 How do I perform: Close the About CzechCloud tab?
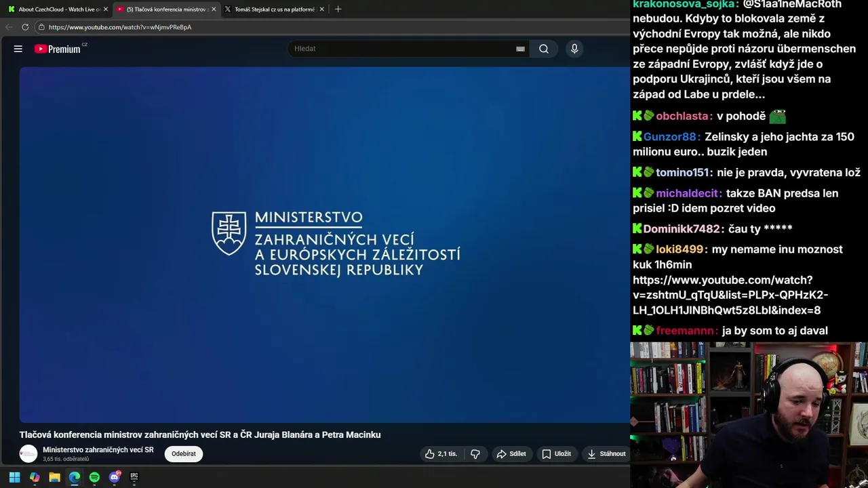pyautogui.click(x=106, y=9)
